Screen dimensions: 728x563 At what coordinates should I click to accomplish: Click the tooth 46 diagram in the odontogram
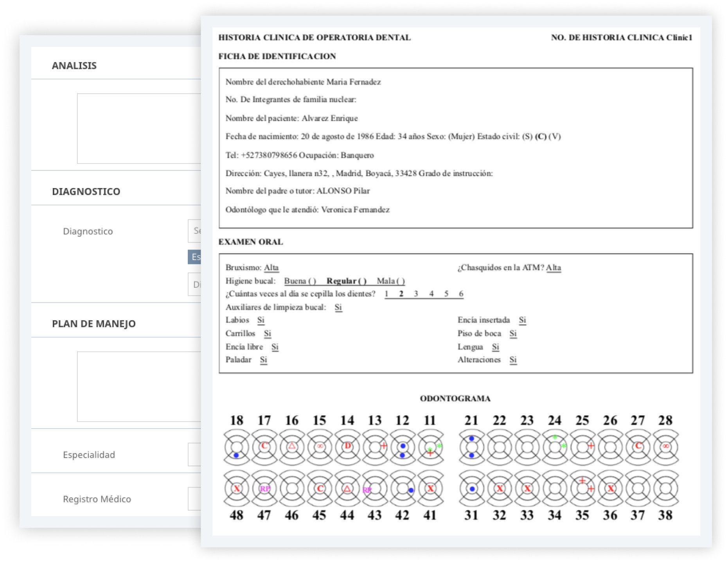coord(292,488)
